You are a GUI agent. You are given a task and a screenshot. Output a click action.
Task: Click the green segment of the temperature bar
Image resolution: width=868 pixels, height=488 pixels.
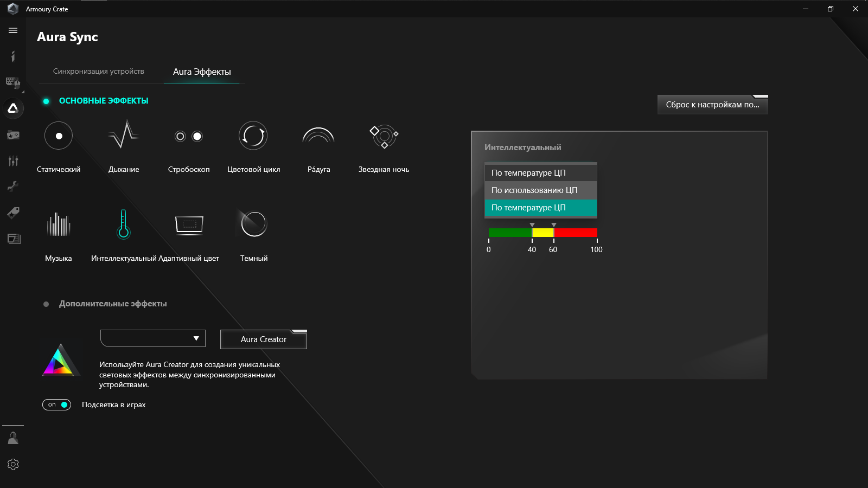(x=510, y=233)
